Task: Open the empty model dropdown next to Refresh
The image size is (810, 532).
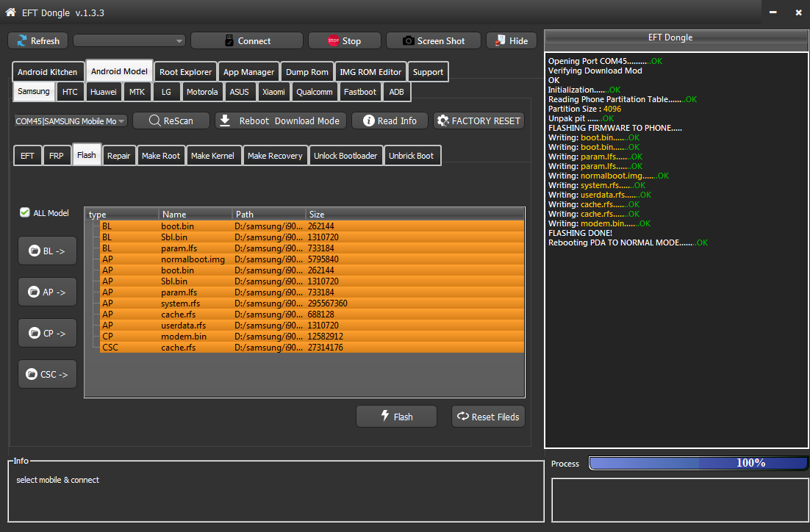Action: (x=129, y=41)
